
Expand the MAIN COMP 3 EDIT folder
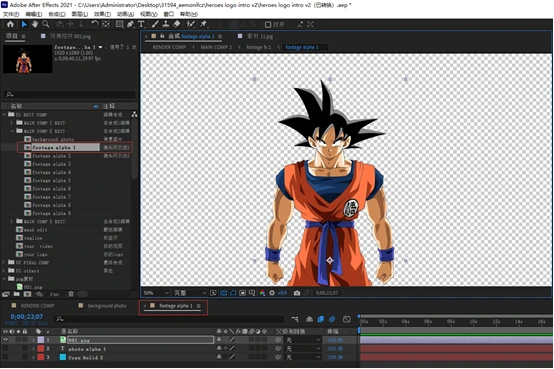[x=12, y=221]
